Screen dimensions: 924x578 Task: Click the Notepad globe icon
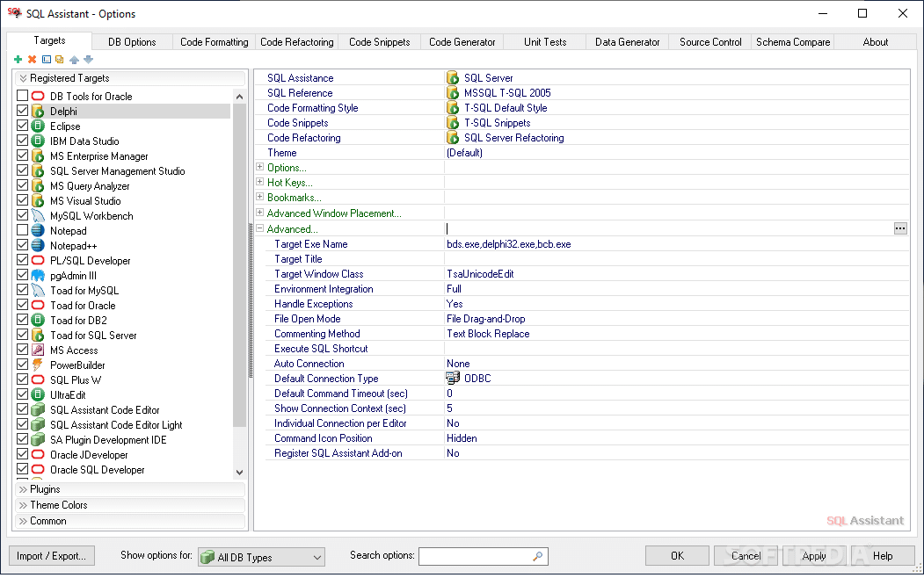[38, 231]
